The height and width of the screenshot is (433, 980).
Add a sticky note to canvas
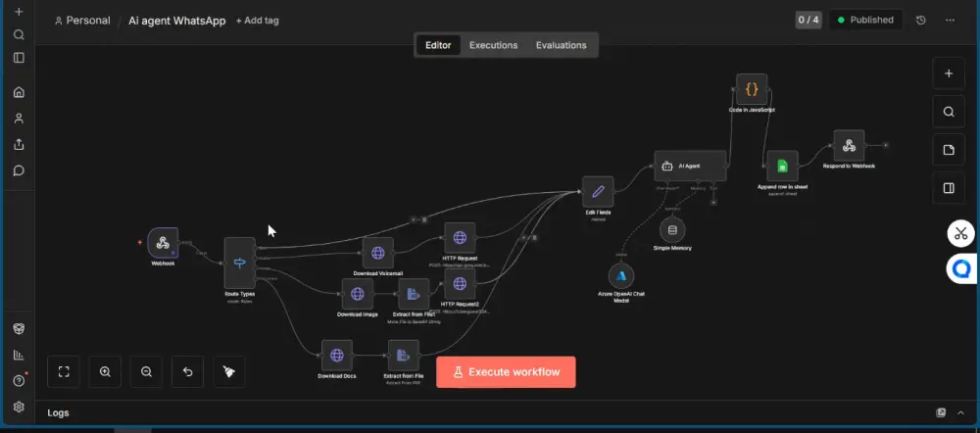coord(948,150)
